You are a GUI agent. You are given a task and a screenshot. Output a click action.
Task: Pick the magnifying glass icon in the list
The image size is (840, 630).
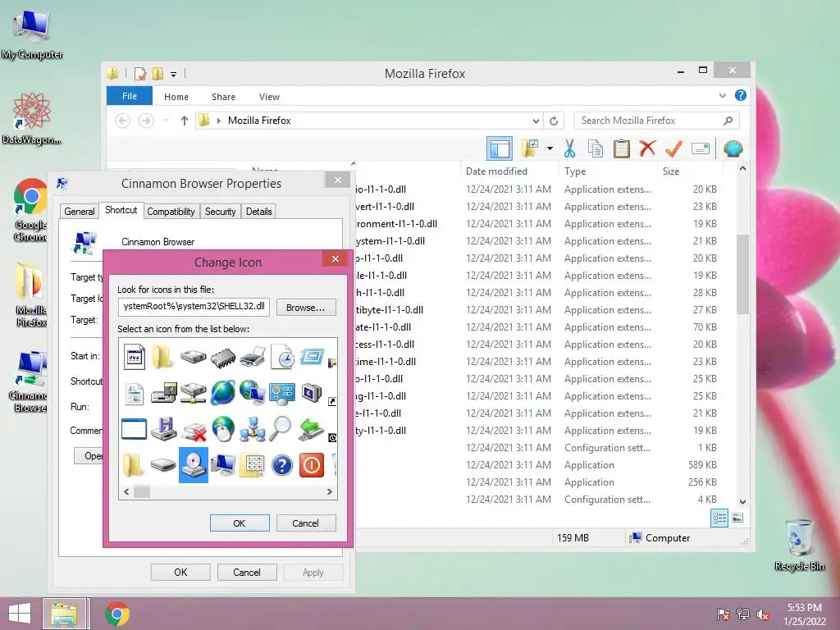click(x=281, y=428)
